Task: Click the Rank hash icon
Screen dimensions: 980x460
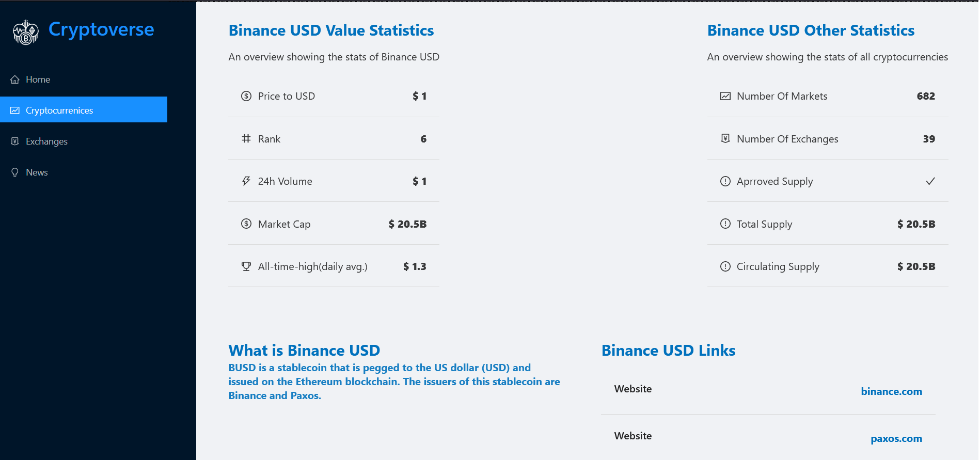Action: (246, 138)
